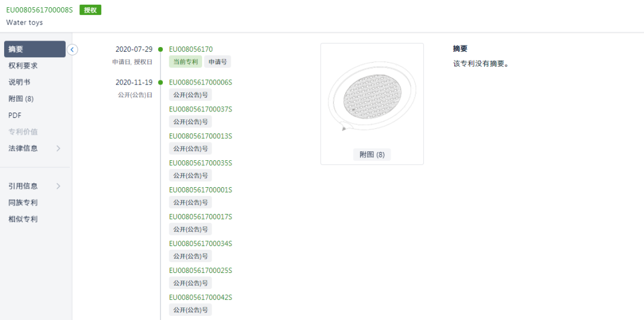Open 同族专利 in the sidebar
This screenshot has height=320, width=644.
click(23, 203)
